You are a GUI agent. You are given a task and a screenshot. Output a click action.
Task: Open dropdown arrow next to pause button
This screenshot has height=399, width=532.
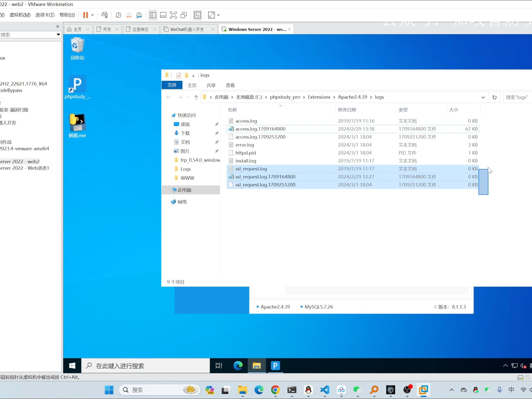tap(93, 15)
